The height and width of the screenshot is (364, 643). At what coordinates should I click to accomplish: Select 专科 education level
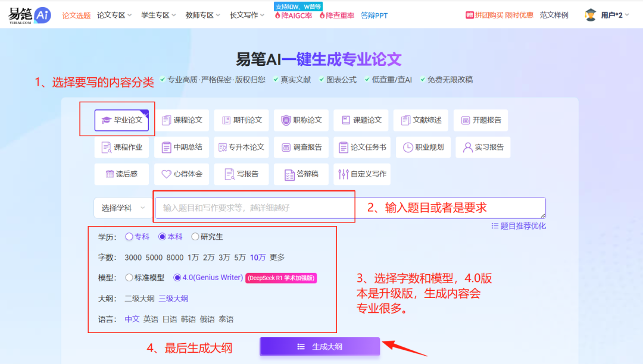click(x=138, y=237)
